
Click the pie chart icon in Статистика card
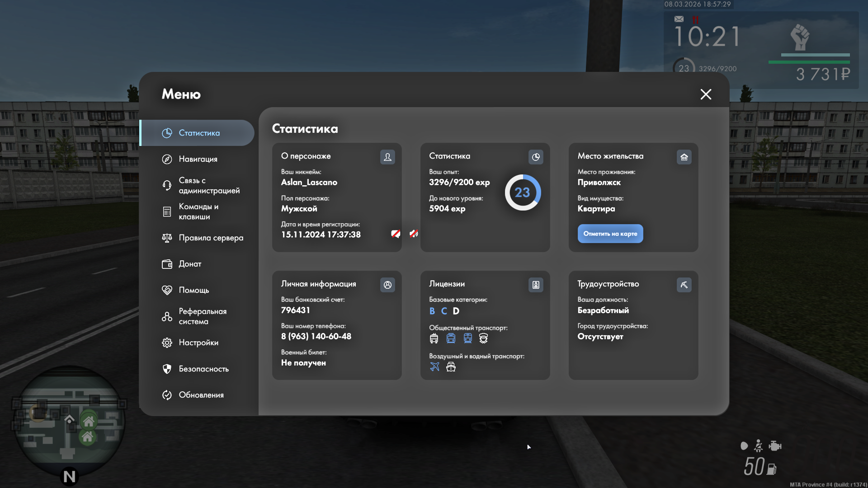tap(536, 157)
